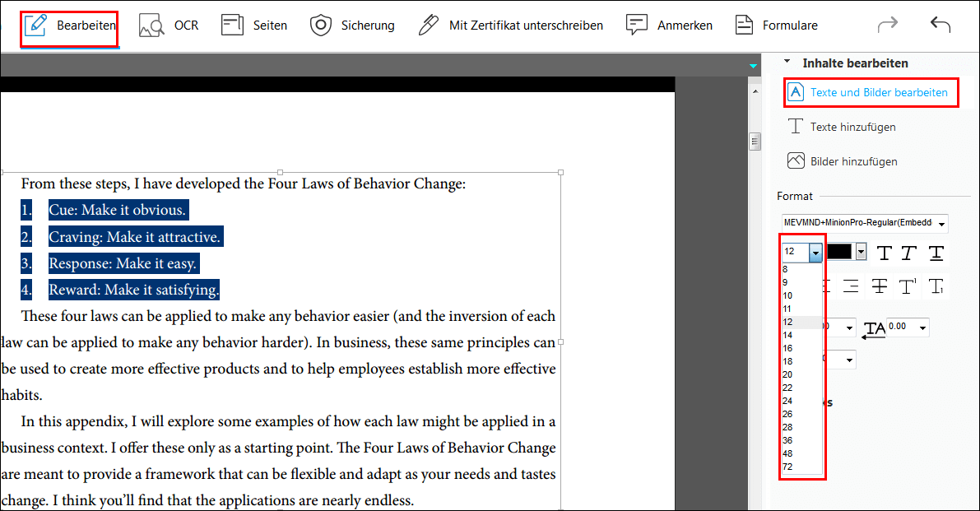The image size is (980, 511).
Task: Click the redo arrow icon
Action: click(x=888, y=25)
